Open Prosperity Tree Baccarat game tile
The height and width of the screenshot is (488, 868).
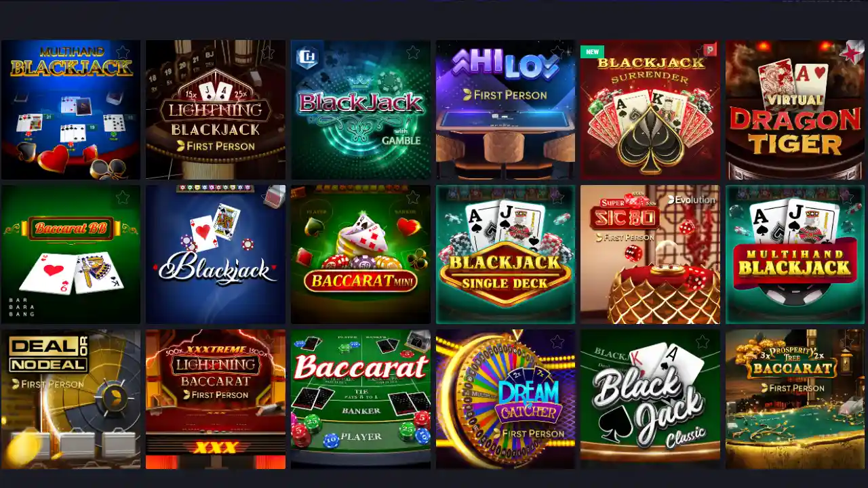795,399
